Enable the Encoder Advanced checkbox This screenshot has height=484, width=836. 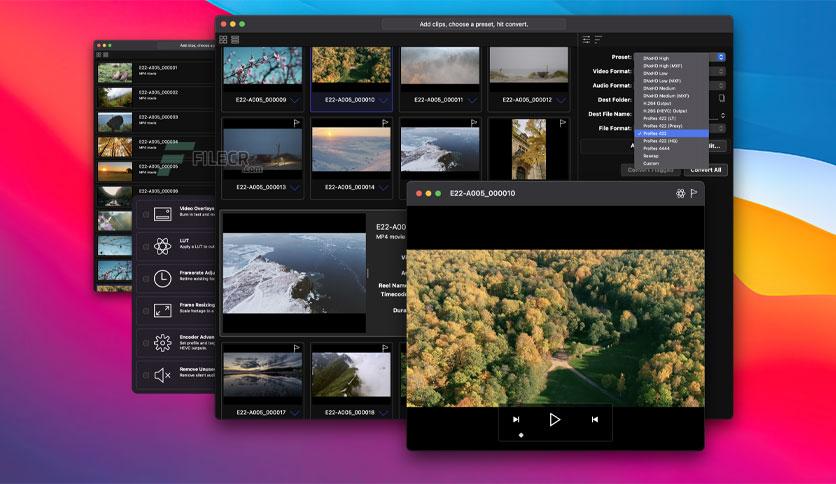(x=146, y=343)
